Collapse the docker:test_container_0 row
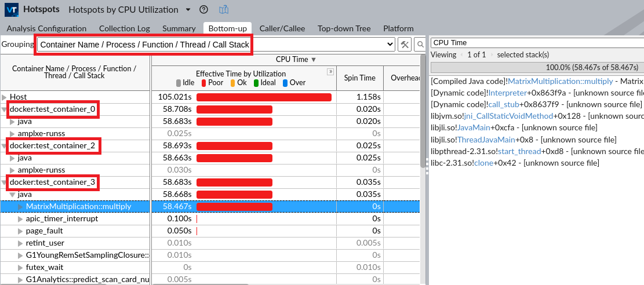 point(5,109)
